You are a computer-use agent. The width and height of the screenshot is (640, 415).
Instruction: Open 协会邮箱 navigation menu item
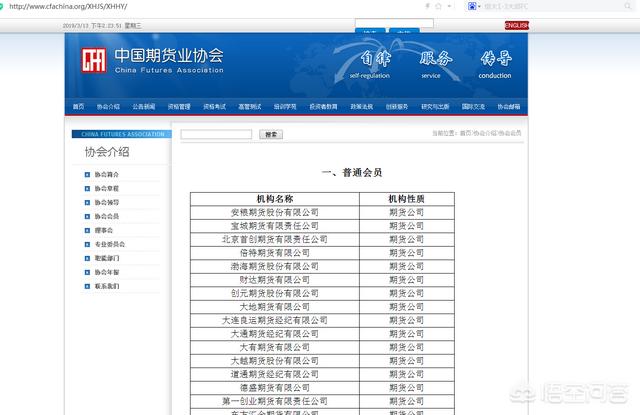[x=509, y=107]
